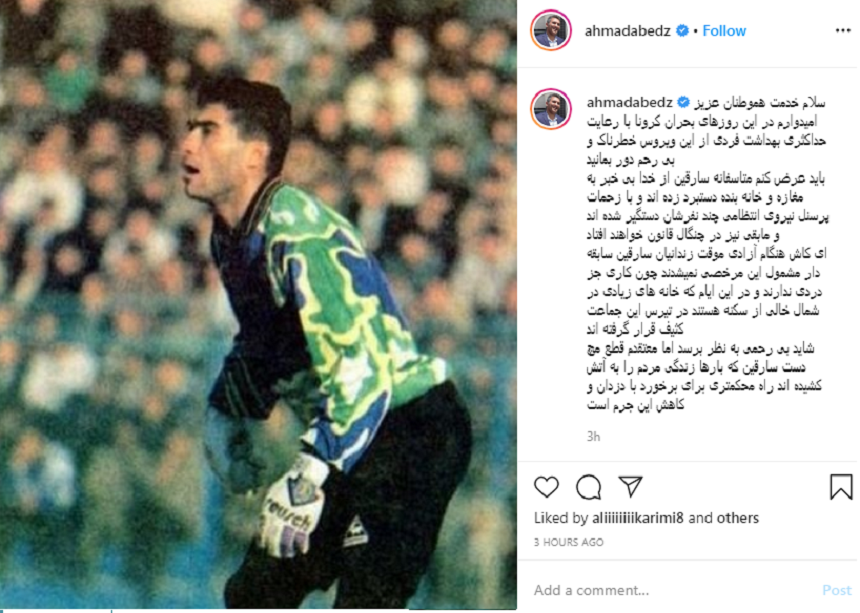Click the Persian caption text
The image size is (860, 613).
(706, 253)
